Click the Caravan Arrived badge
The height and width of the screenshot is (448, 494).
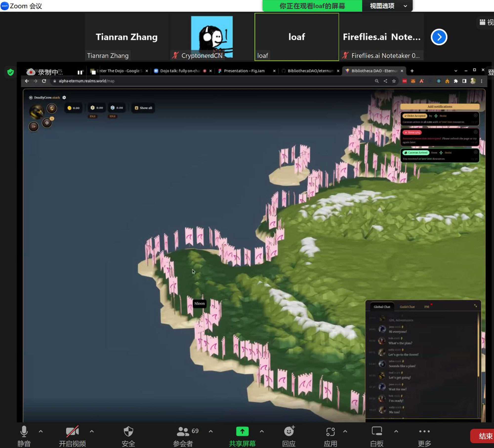click(416, 153)
